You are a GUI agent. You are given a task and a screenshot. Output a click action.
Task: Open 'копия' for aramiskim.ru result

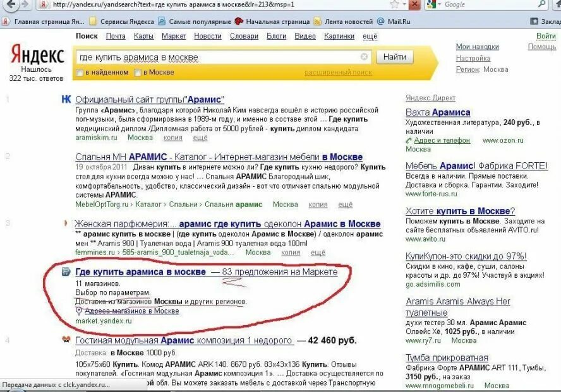pos(173,138)
